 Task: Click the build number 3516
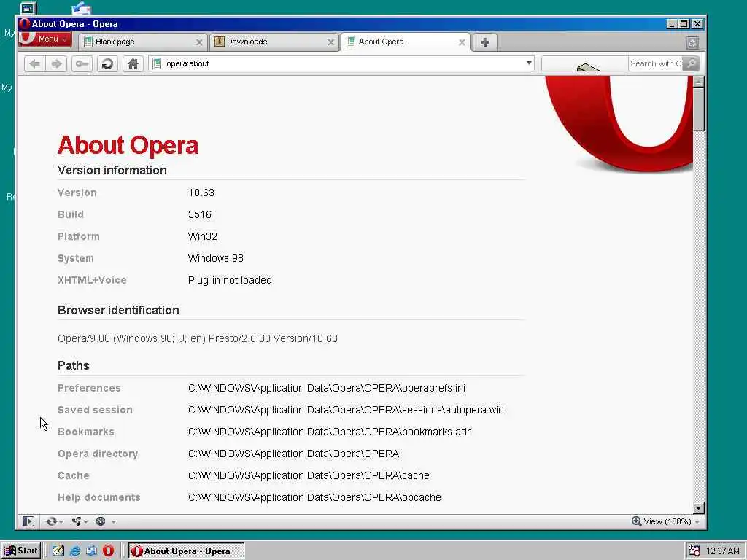pyautogui.click(x=200, y=215)
